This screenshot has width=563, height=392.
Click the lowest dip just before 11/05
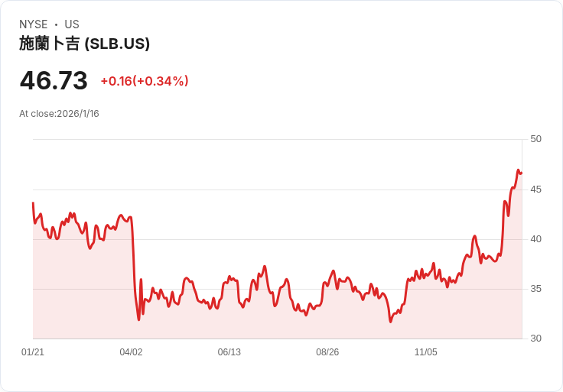pyautogui.click(x=390, y=321)
